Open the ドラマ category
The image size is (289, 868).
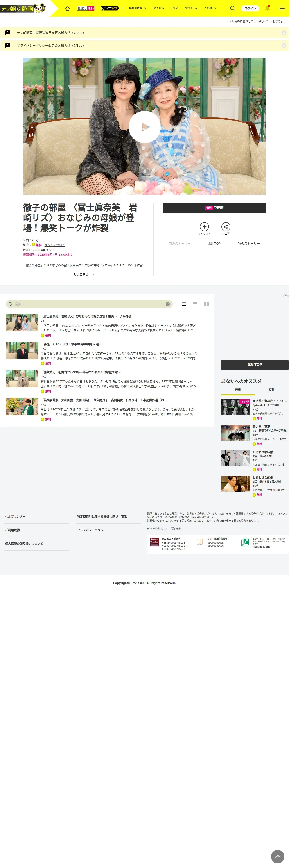pos(174,8)
